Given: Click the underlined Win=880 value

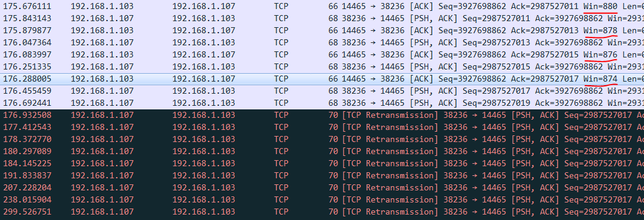Looking at the screenshot, I should click(x=600, y=6).
